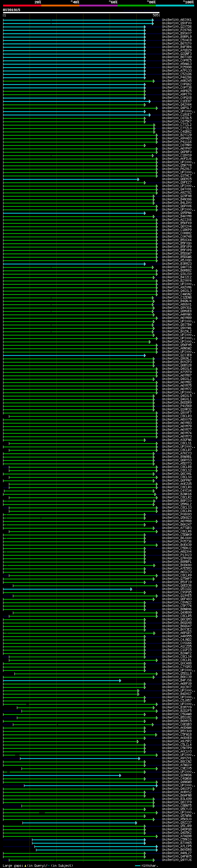Open UniRef100_B6K247 entry
This screenshot has height=868, width=197.
pyautogui.click(x=176, y=524)
